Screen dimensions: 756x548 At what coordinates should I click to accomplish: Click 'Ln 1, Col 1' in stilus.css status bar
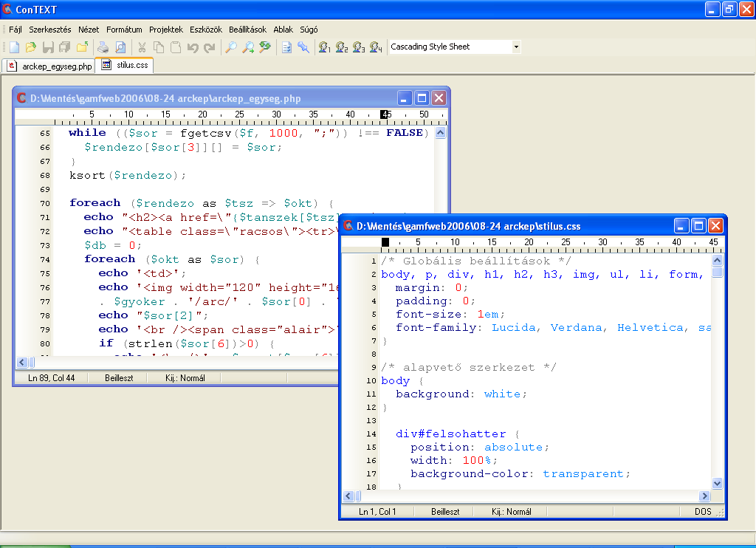point(377,511)
